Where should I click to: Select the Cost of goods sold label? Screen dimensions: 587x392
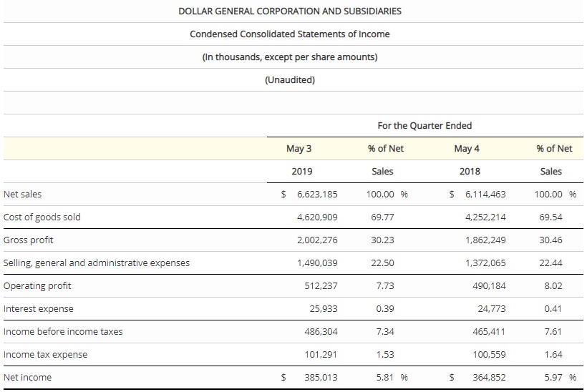tap(42, 217)
